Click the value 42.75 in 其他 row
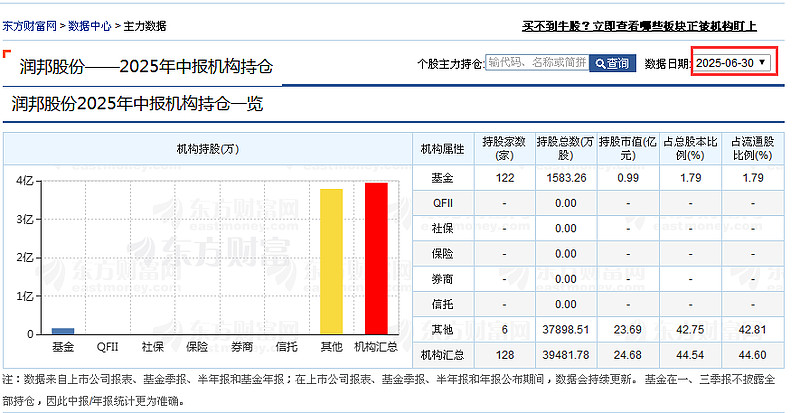 point(690,330)
